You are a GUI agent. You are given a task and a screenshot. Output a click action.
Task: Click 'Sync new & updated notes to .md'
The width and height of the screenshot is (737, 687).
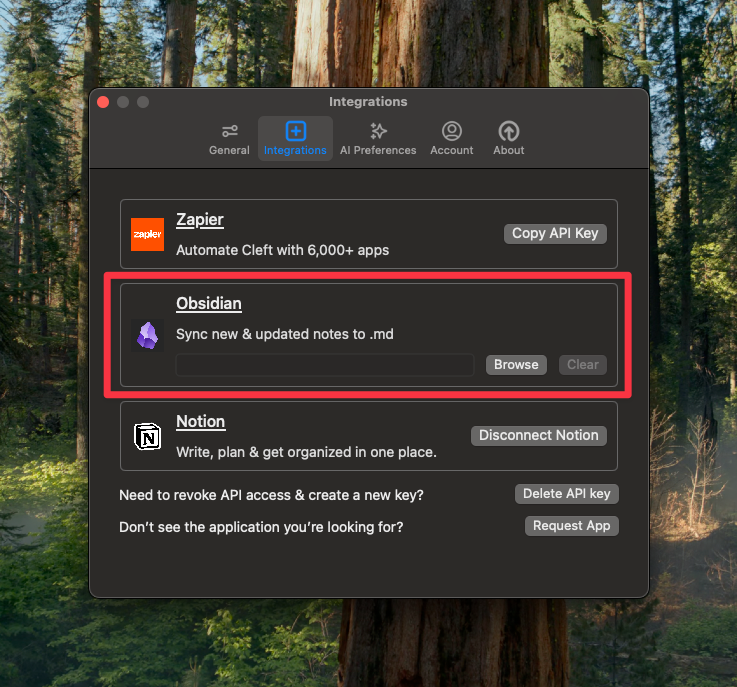tap(285, 334)
